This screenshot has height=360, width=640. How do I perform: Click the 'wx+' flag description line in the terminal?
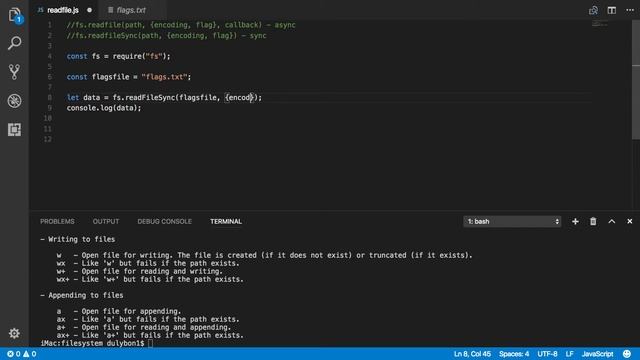150,280
